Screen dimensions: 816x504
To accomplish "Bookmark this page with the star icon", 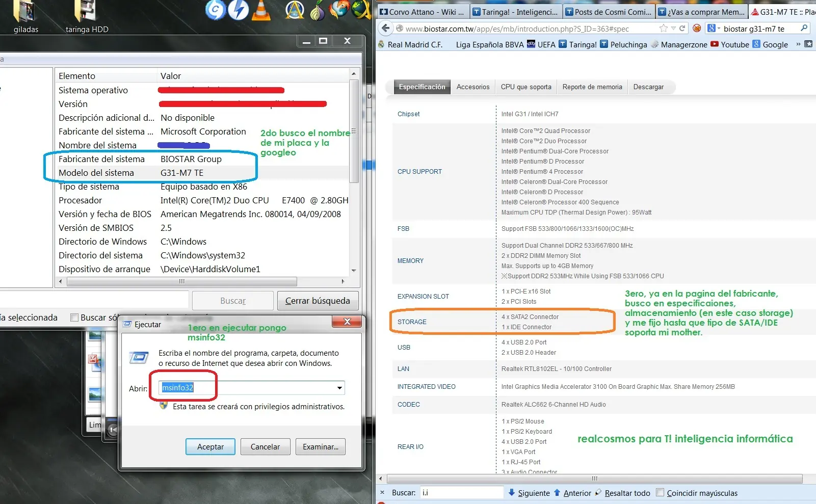I will click(x=663, y=29).
